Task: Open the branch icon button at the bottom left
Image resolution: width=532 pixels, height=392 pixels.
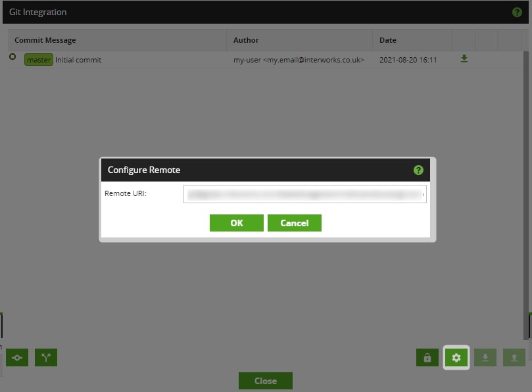Action: (x=46, y=357)
